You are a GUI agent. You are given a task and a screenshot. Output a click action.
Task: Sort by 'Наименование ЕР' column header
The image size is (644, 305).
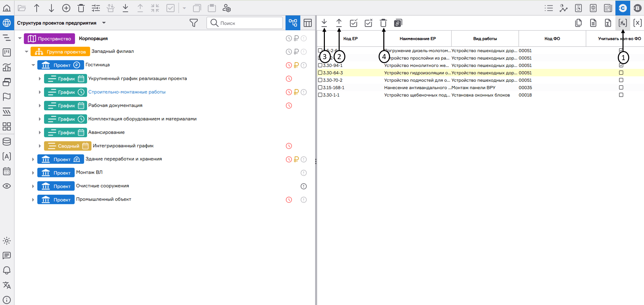[x=418, y=39]
